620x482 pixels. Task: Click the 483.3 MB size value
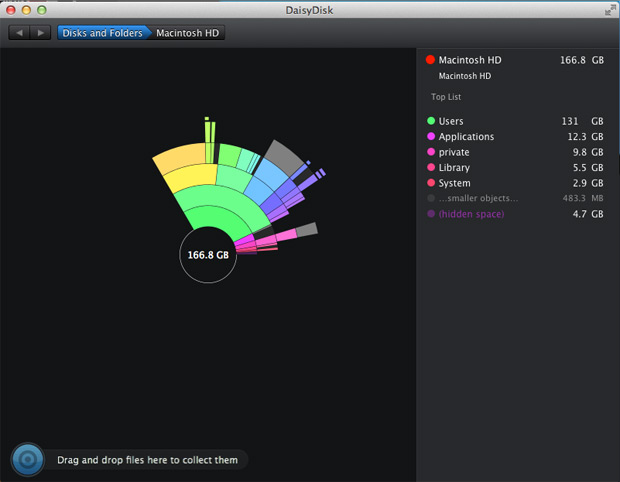click(x=583, y=198)
